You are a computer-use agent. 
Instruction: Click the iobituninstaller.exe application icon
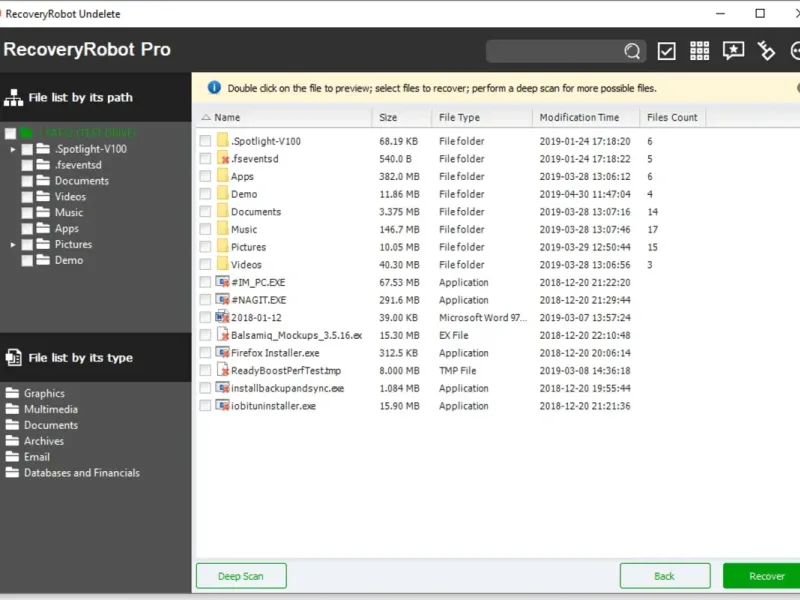(222, 405)
